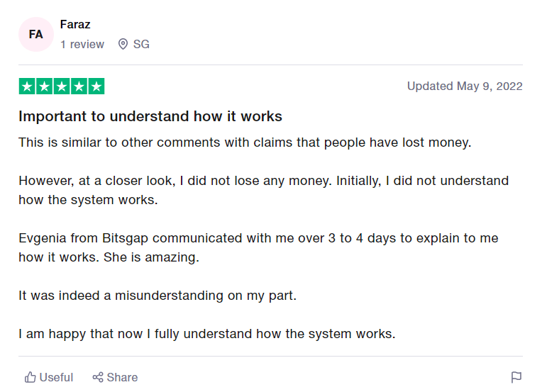
Task: Click the thumbs-up Useful icon
Action: click(30, 377)
